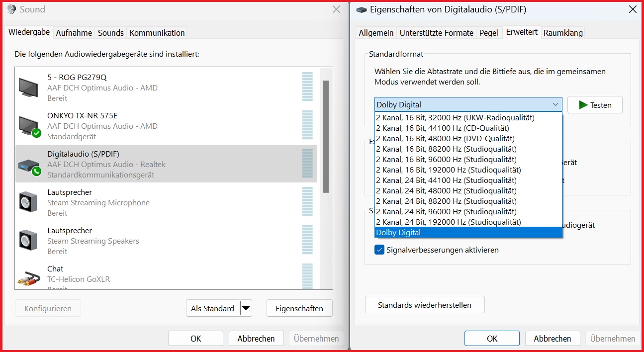Switch to the Wiedergabe tab
The image size is (644, 352).
point(29,32)
